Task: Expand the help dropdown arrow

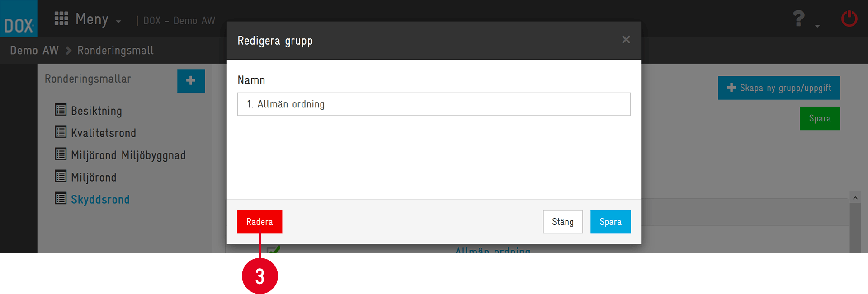Action: [817, 26]
